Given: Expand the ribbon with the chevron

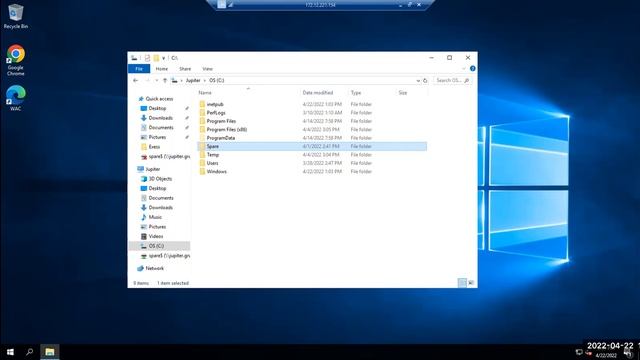Looking at the screenshot, I should pos(464,69).
